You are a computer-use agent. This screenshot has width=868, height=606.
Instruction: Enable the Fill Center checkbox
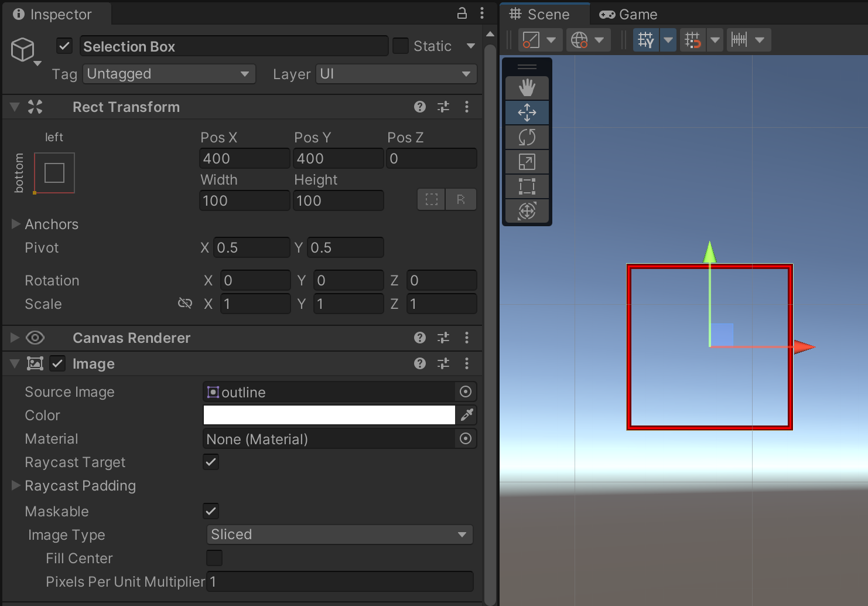tap(214, 558)
